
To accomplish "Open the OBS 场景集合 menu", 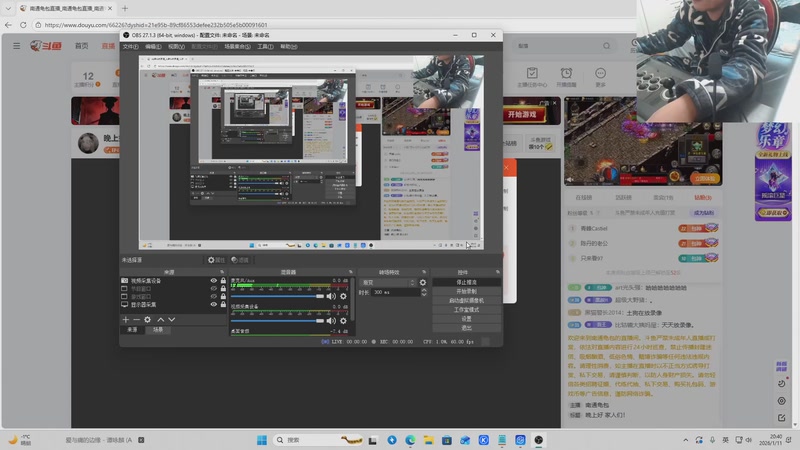I will pos(237,46).
